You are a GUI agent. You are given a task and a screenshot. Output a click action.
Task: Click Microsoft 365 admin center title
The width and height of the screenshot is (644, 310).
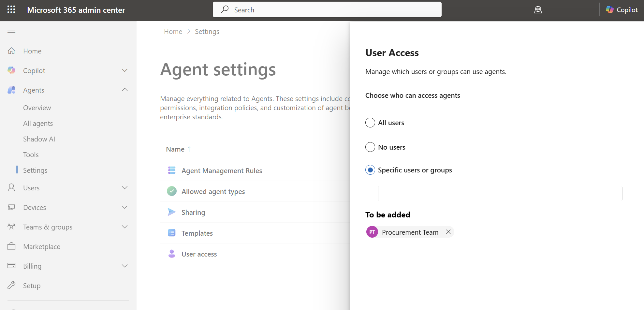[x=76, y=10]
